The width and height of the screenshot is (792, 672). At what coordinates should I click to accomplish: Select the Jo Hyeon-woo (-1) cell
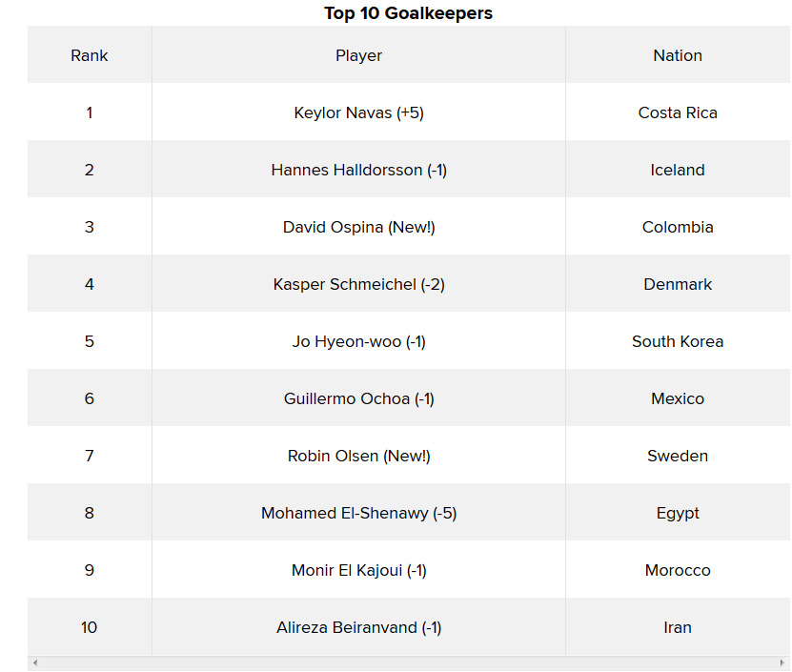point(358,341)
